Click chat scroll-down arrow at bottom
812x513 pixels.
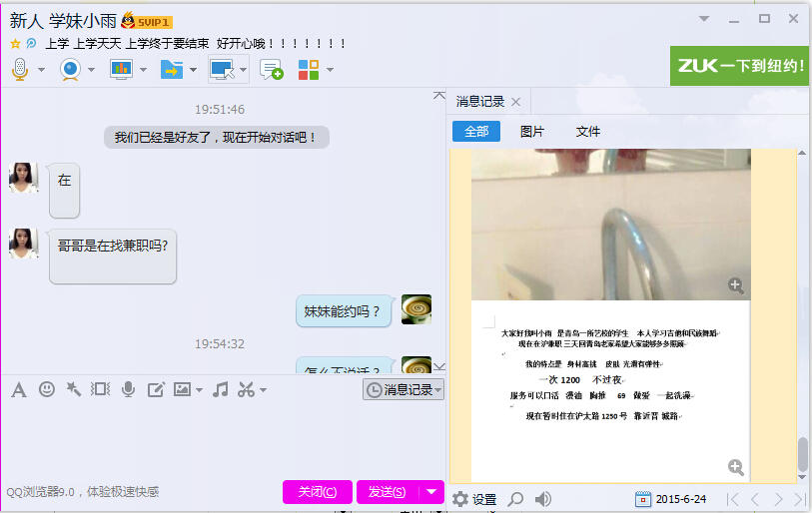(439, 367)
